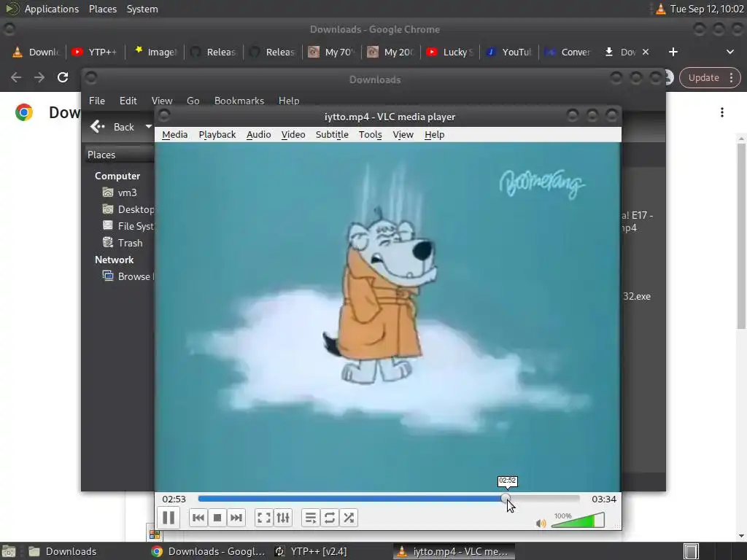Open Downloads page more actions menu

tap(722, 112)
